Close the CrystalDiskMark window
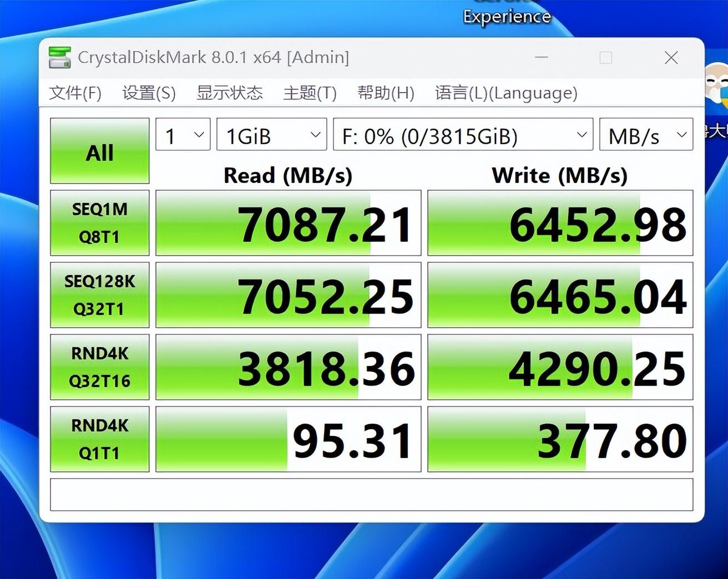This screenshot has height=579, width=728. (671, 58)
